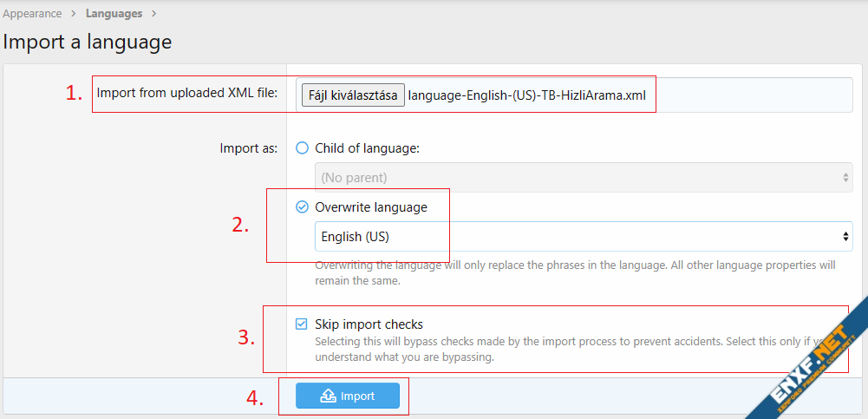This screenshot has height=419, width=868.
Task: Select the "Overwrite language" radio button
Action: coord(302,207)
